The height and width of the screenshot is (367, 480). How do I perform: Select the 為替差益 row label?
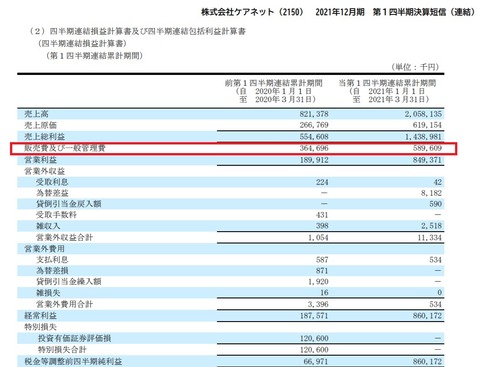[x=52, y=193]
